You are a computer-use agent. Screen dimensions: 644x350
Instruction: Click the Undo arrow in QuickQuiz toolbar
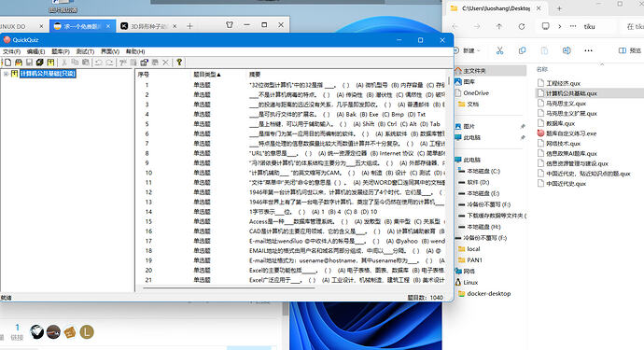[99, 63]
